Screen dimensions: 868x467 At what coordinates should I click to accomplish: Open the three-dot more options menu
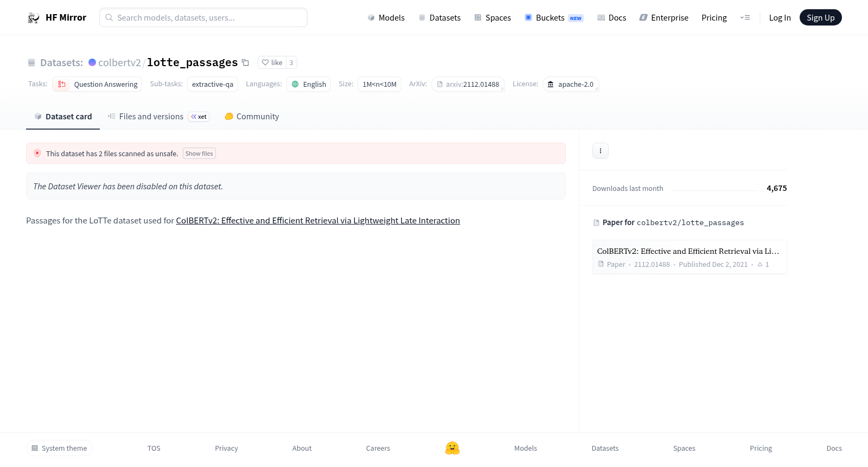[601, 151]
